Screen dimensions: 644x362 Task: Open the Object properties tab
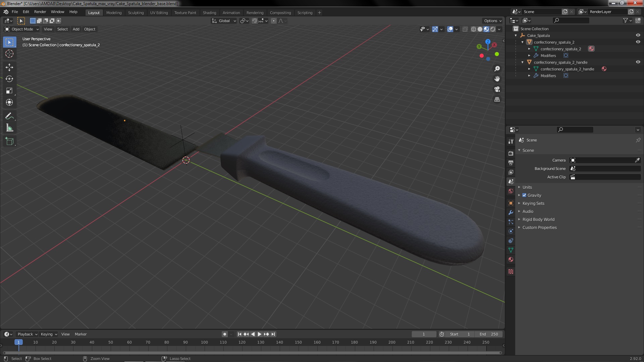tap(511, 203)
